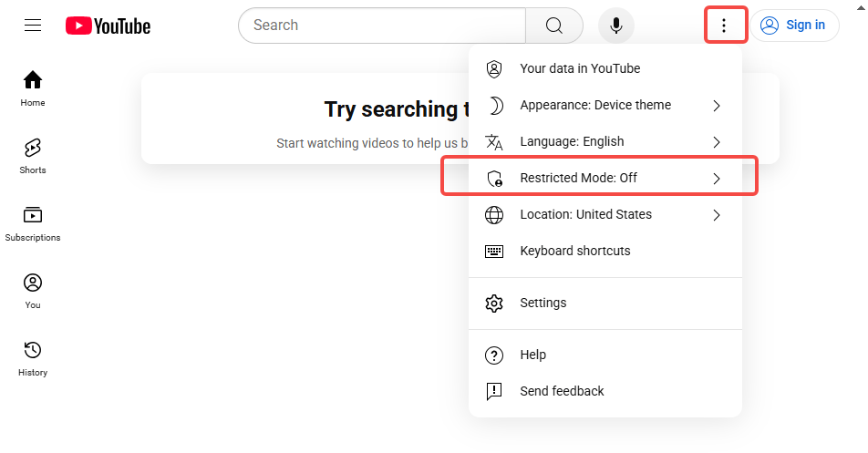868x453 pixels.
Task: Expand the Appearance: Device theme chevron
Action: pyautogui.click(x=717, y=106)
